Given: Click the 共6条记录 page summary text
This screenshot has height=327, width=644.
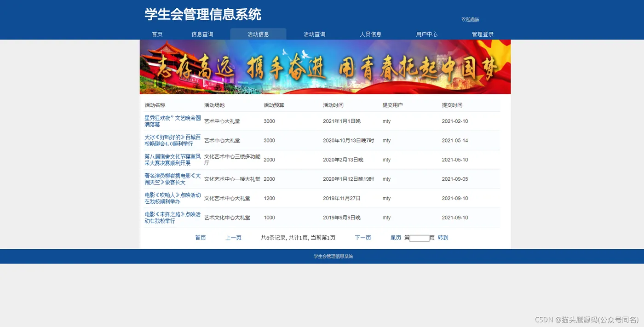Looking at the screenshot, I should 298,238.
